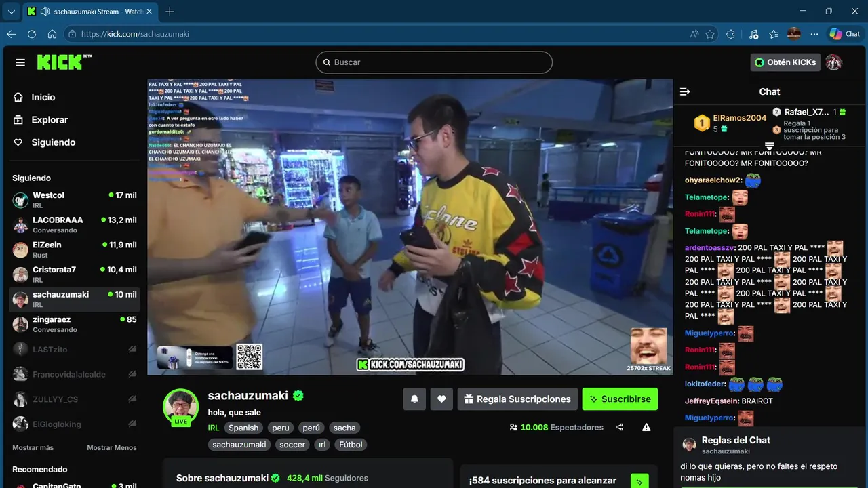Add page to favorites star icon
Viewport: 868px width, 488px height.
710,34
